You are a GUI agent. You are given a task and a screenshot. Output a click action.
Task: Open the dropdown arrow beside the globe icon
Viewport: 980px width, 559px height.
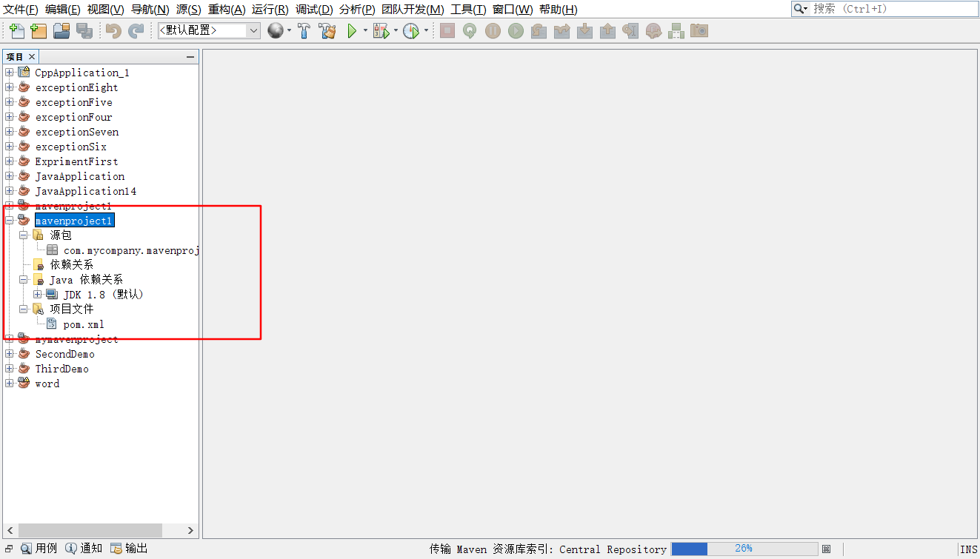pos(289,31)
